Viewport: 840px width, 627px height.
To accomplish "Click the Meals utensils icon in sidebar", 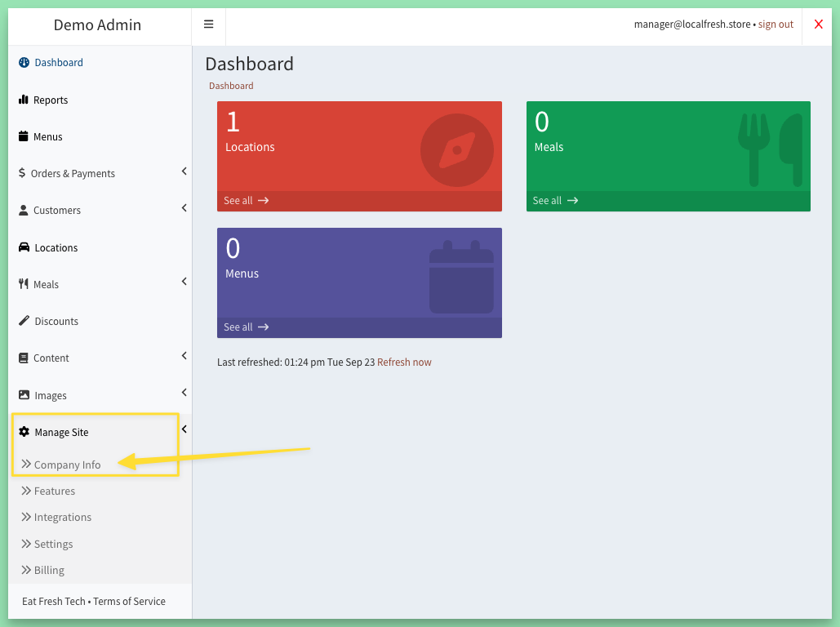I will click(24, 284).
